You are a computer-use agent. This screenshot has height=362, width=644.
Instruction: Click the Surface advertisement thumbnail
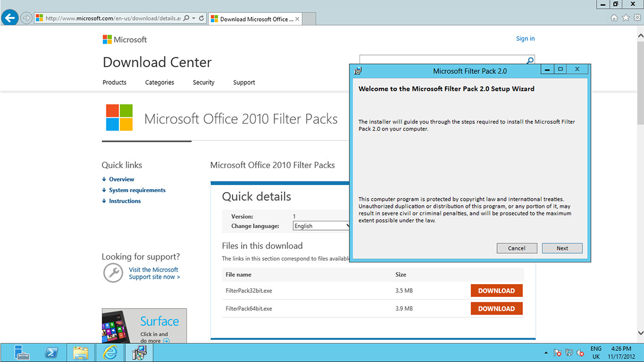pos(144,326)
